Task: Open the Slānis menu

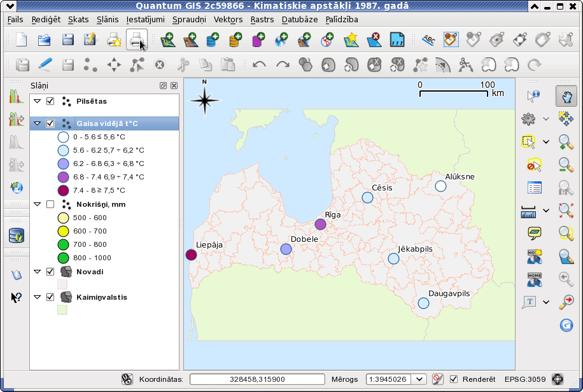Action: click(108, 19)
